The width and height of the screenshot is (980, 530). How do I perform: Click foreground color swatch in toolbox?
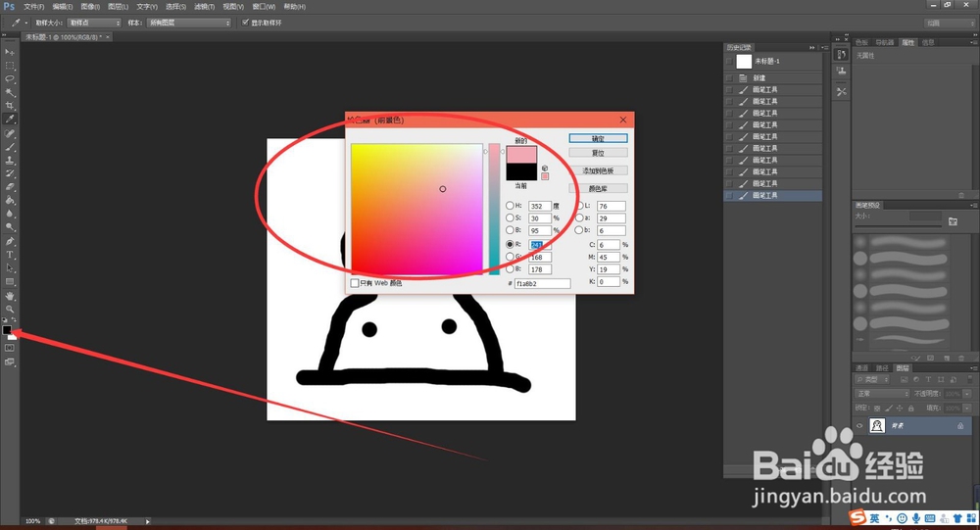[7, 330]
